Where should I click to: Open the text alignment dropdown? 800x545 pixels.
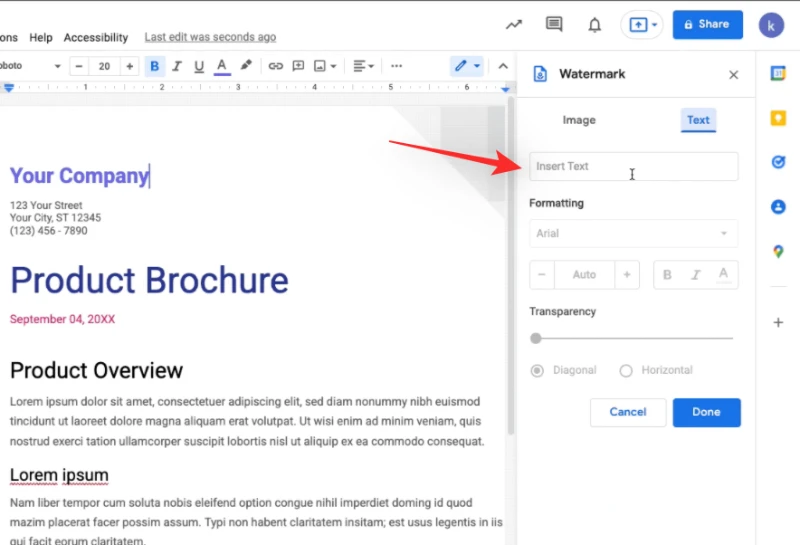(x=364, y=66)
